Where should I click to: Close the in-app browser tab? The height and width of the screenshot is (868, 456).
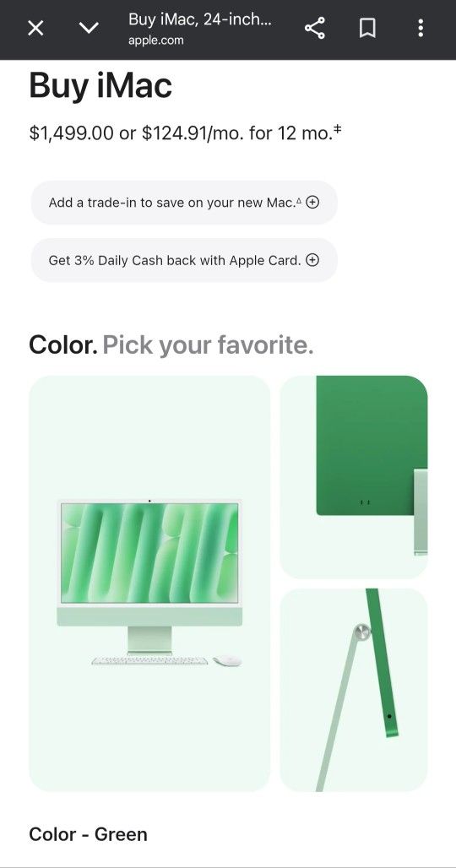35,28
